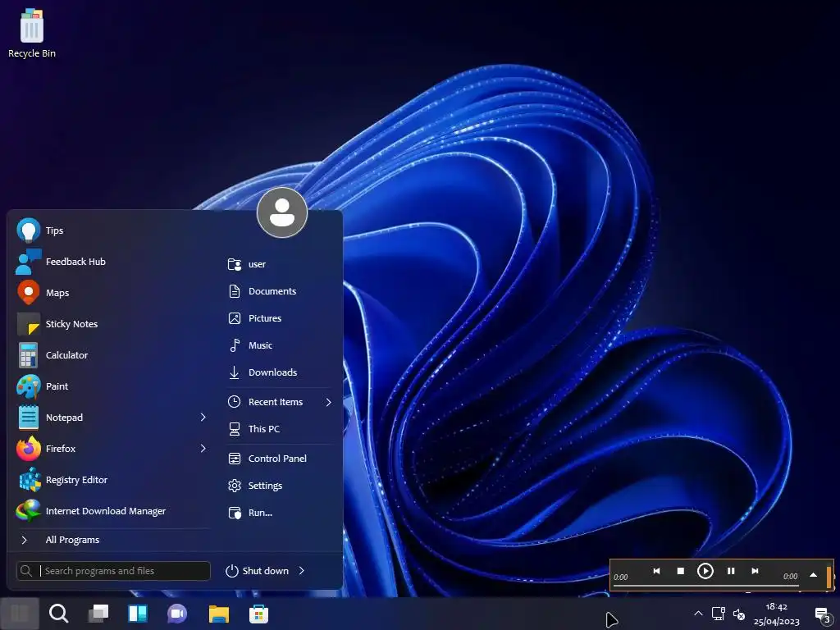Screen dimensions: 840x630
Task: Launch Sticky Notes
Action: point(111,323)
